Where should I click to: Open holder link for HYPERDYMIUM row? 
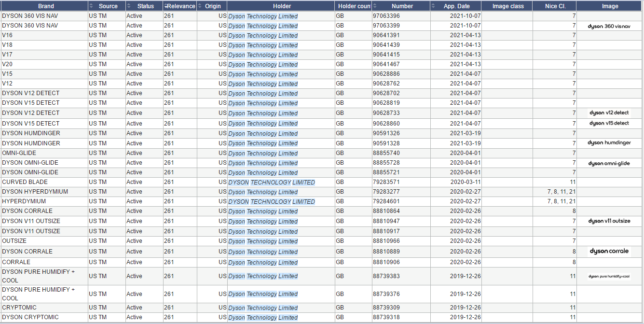click(x=271, y=201)
